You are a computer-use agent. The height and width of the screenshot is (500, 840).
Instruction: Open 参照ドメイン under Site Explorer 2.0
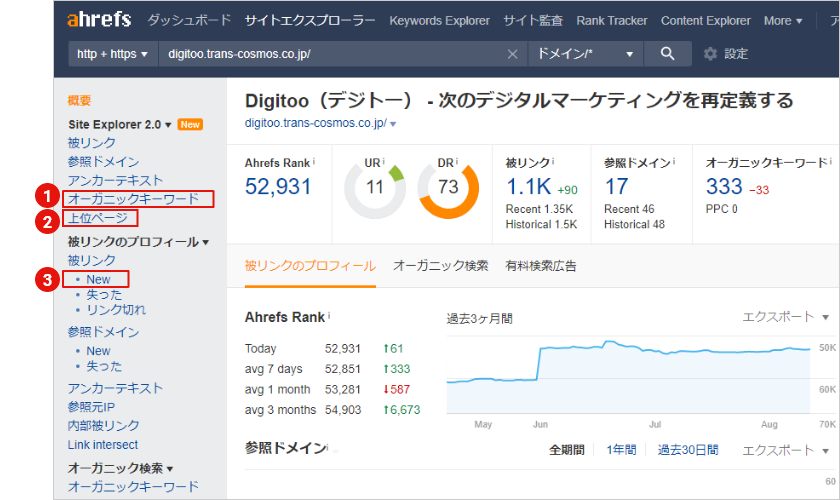[x=103, y=162]
